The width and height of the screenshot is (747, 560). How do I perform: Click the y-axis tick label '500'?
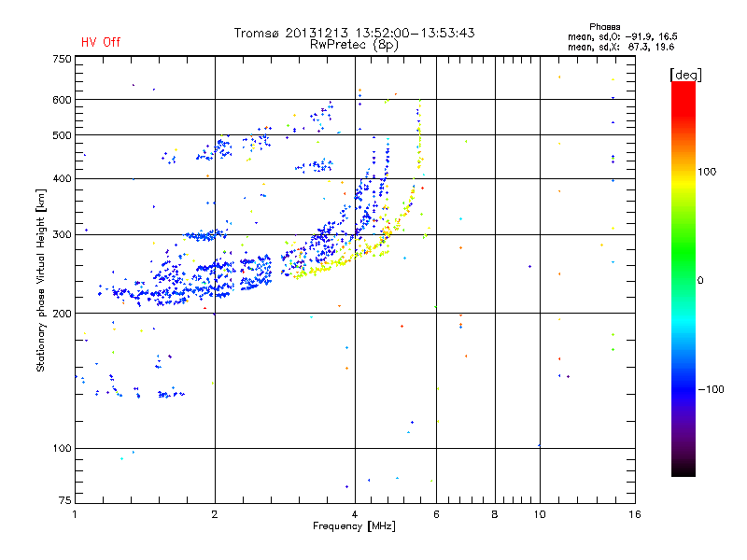click(62, 135)
